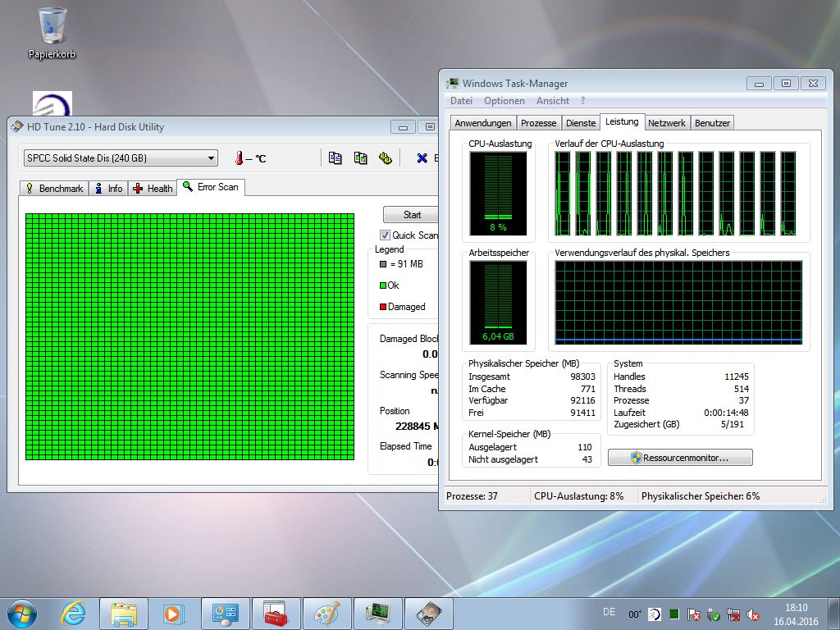Image resolution: width=840 pixels, height=630 pixels.
Task: Switch to the Benchmark tab in HD Tune
Action: (55, 189)
